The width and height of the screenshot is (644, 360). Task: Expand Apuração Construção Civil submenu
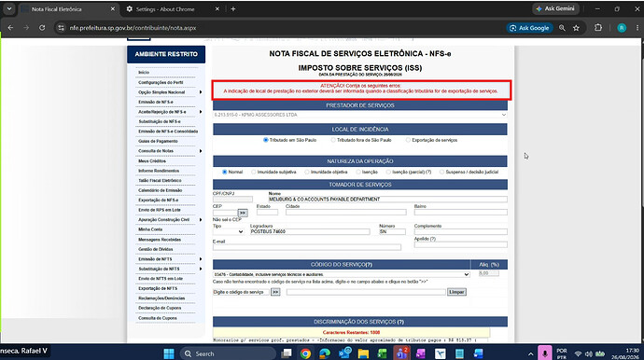(x=201, y=219)
